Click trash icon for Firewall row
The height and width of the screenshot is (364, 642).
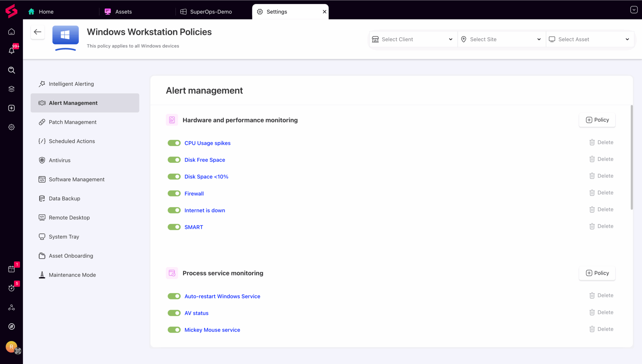tap(592, 193)
